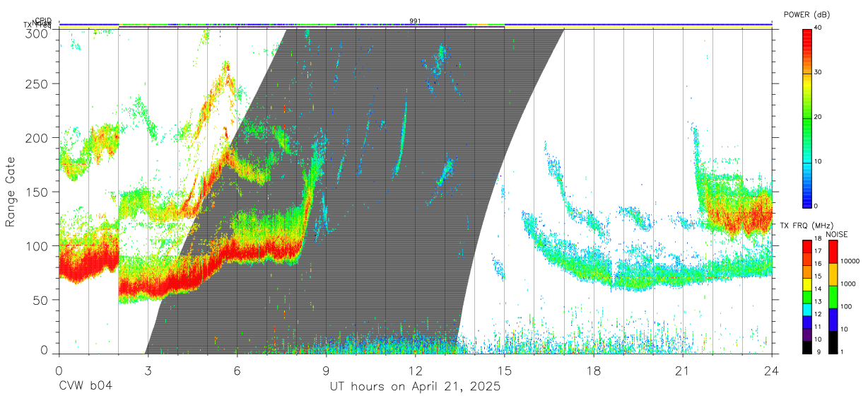868x401 pixels.
Task: Click the 991 CPID value above the plot
Action: (415, 21)
